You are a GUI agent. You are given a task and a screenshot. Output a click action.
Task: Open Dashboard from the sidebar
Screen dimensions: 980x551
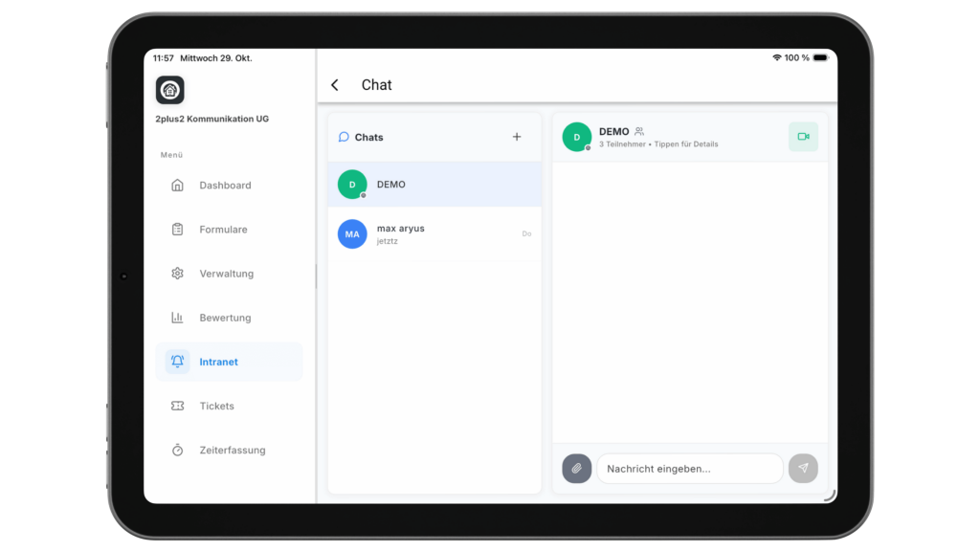[x=225, y=186]
